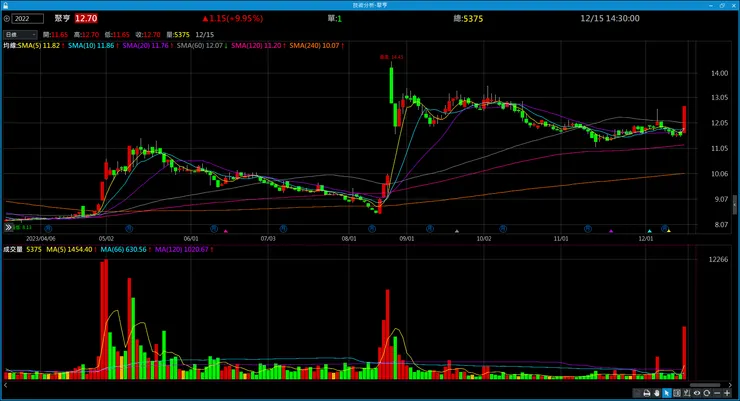Toggle the eye visibility icon in toolbar
The image size is (740, 401).
pos(697,393)
